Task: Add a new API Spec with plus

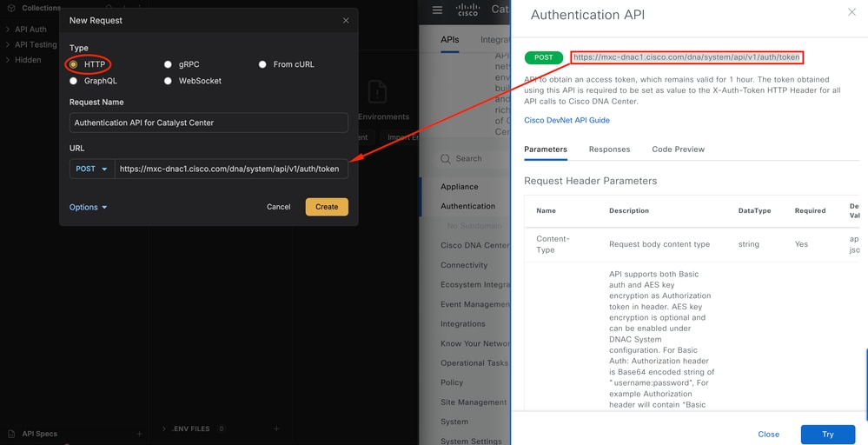Action: (139, 434)
